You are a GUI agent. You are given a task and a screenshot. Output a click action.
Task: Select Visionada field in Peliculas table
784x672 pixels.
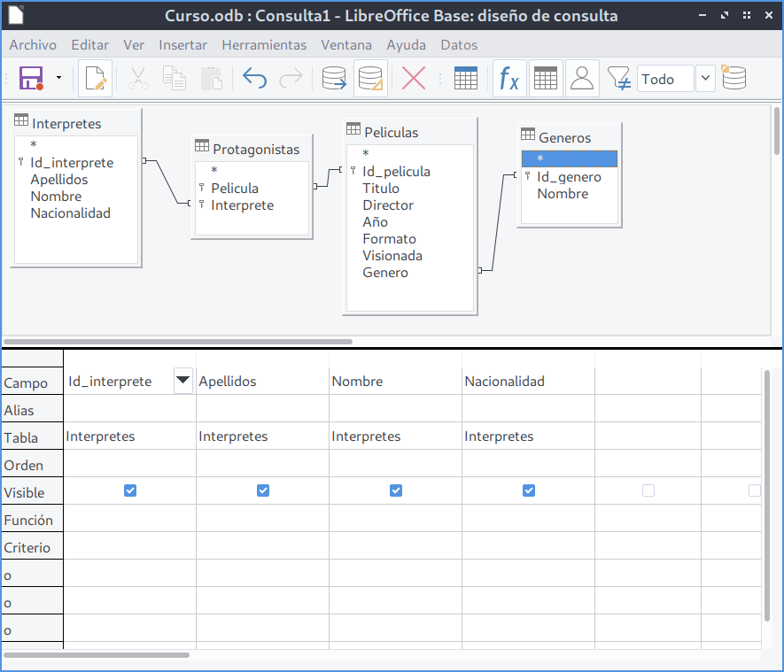(x=392, y=256)
